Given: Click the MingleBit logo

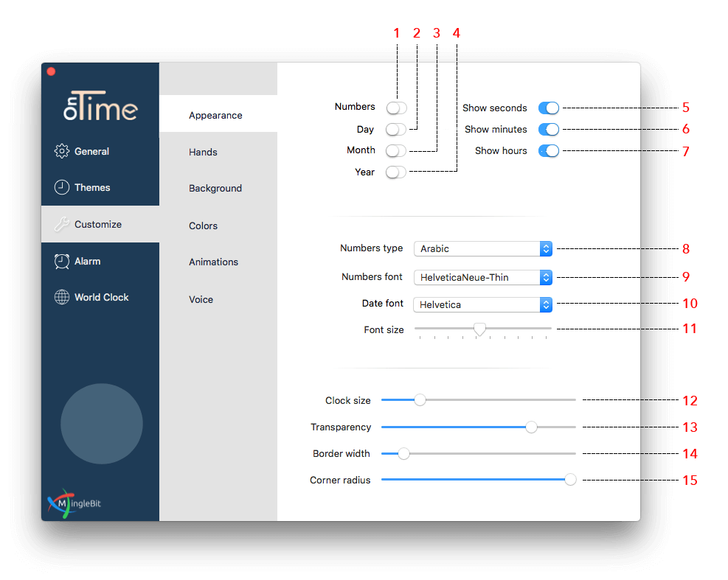Looking at the screenshot, I should (74, 503).
